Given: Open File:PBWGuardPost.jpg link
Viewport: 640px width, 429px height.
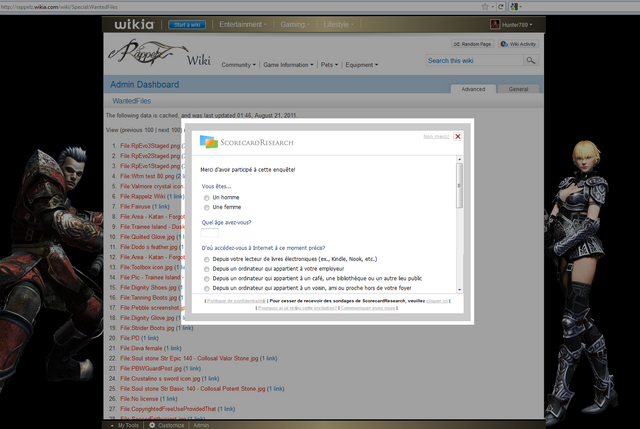Looking at the screenshot, I should point(151,368).
